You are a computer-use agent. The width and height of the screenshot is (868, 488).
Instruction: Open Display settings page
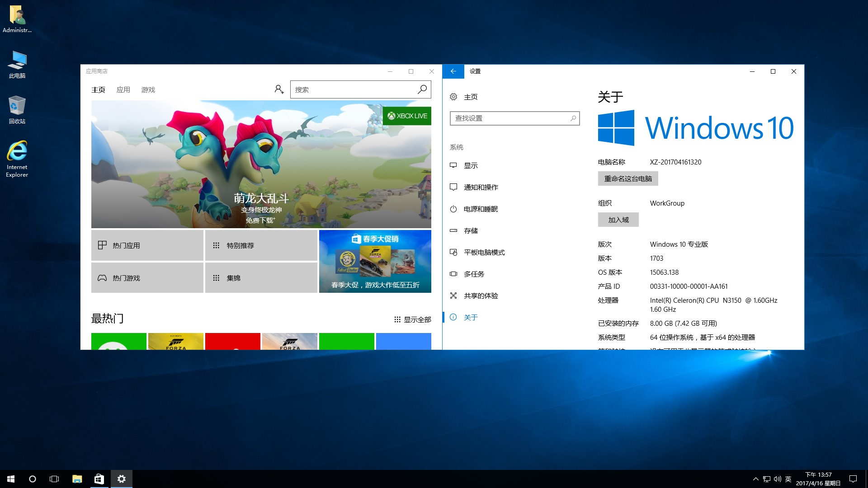(x=514, y=165)
